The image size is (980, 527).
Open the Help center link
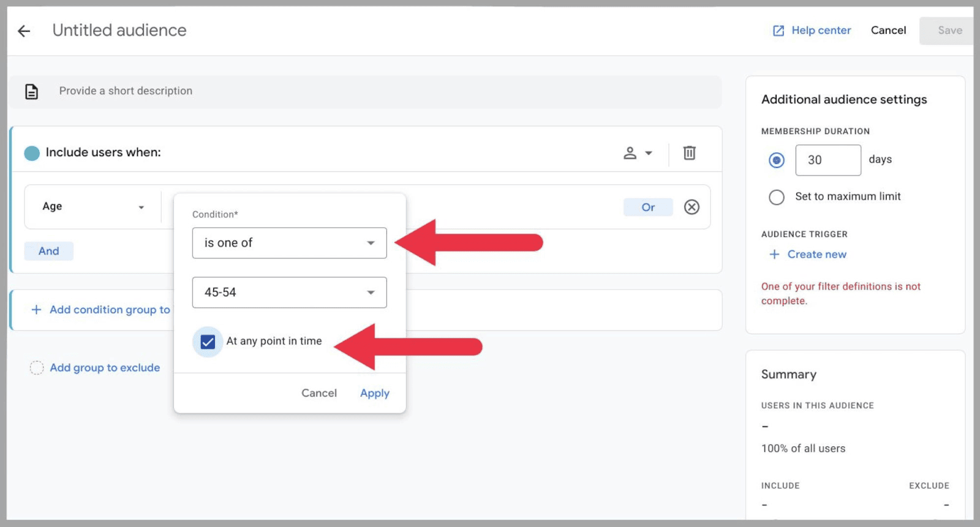(821, 31)
